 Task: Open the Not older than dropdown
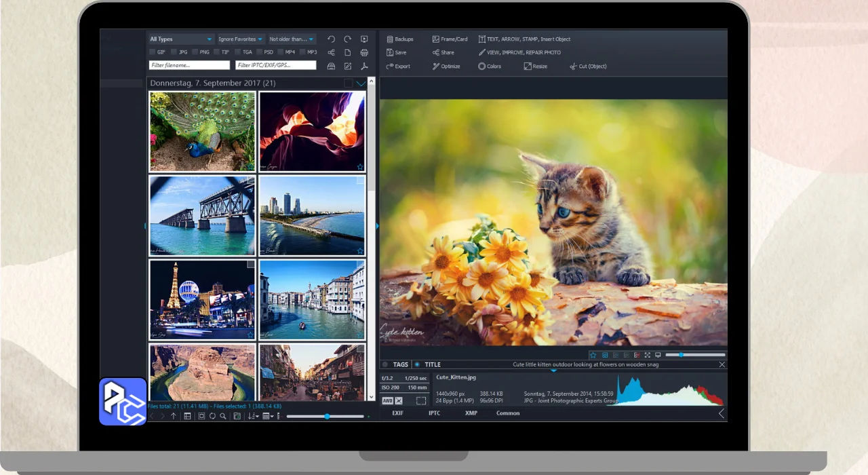(292, 39)
